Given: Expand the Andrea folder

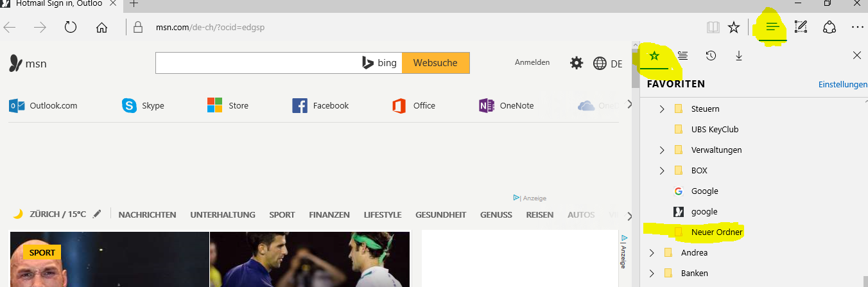Looking at the screenshot, I should pos(652,253).
